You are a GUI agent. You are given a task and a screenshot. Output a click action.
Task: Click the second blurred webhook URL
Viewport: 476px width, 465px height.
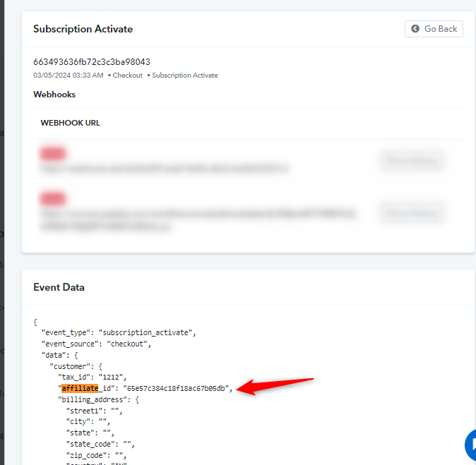pyautogui.click(x=197, y=220)
